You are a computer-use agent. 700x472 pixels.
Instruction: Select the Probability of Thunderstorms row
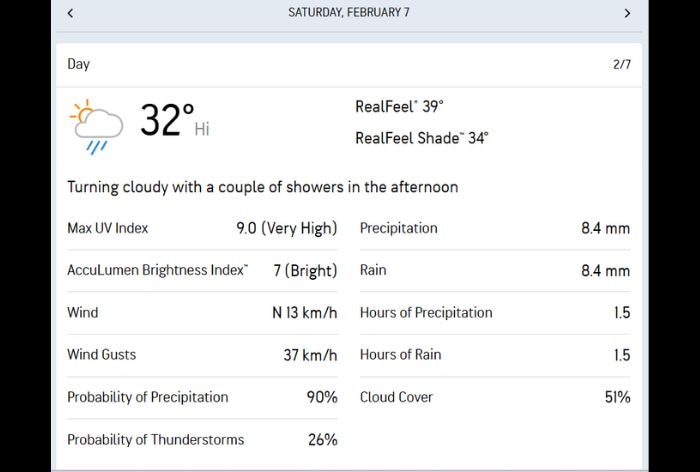[x=202, y=439]
